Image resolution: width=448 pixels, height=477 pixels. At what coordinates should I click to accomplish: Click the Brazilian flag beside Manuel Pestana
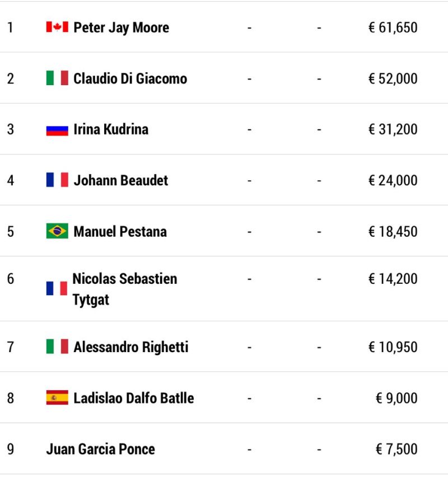click(x=57, y=231)
